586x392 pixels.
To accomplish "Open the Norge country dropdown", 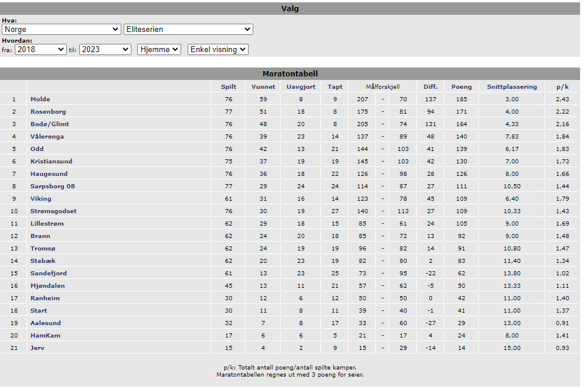I will click(62, 29).
